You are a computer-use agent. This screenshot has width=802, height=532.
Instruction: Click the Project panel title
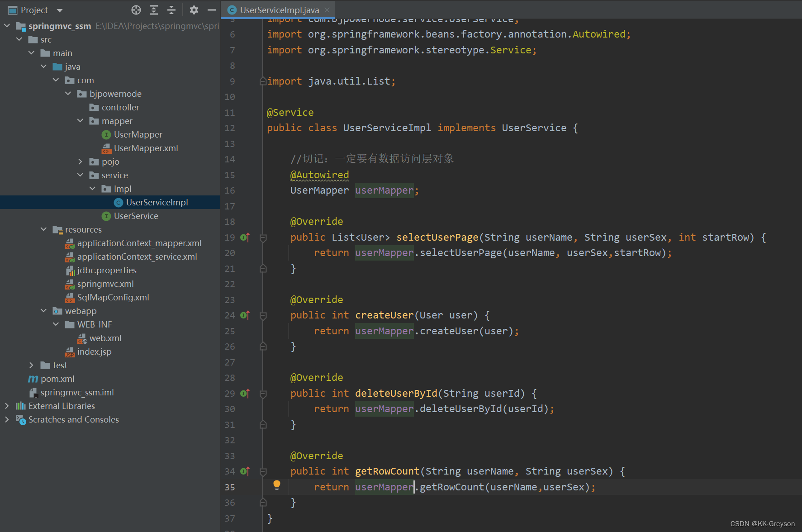click(34, 10)
